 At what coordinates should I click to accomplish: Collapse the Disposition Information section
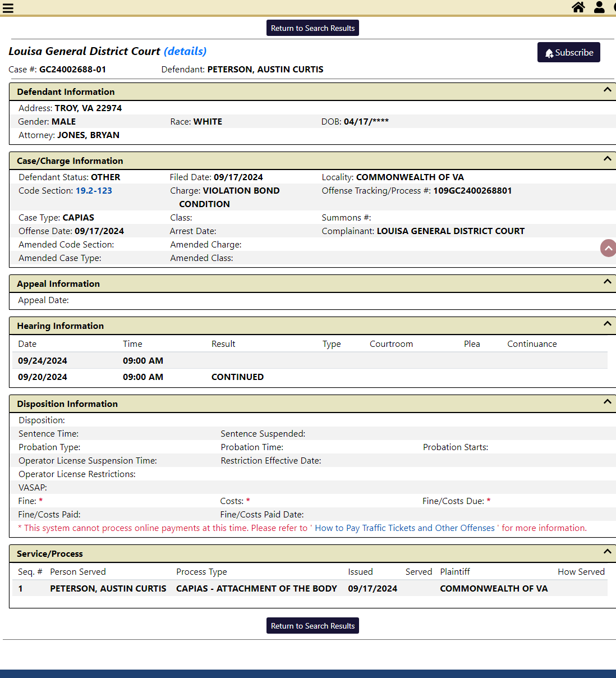pyautogui.click(x=607, y=402)
